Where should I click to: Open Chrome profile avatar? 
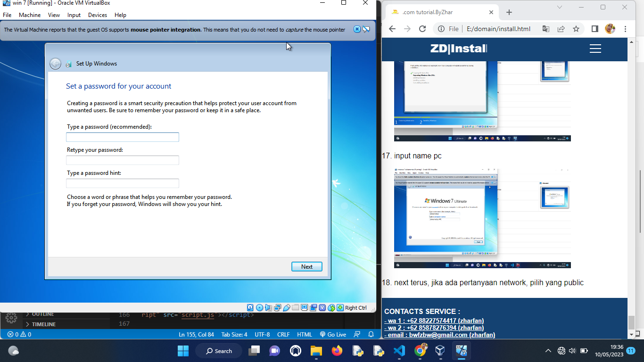(x=610, y=29)
